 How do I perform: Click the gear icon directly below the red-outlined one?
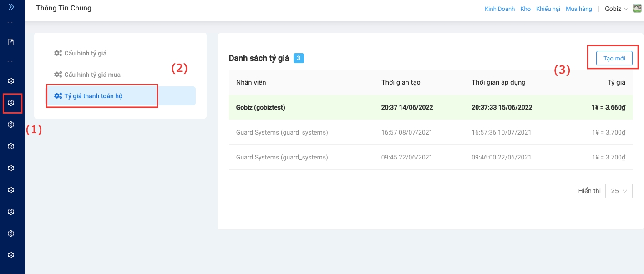point(11,125)
